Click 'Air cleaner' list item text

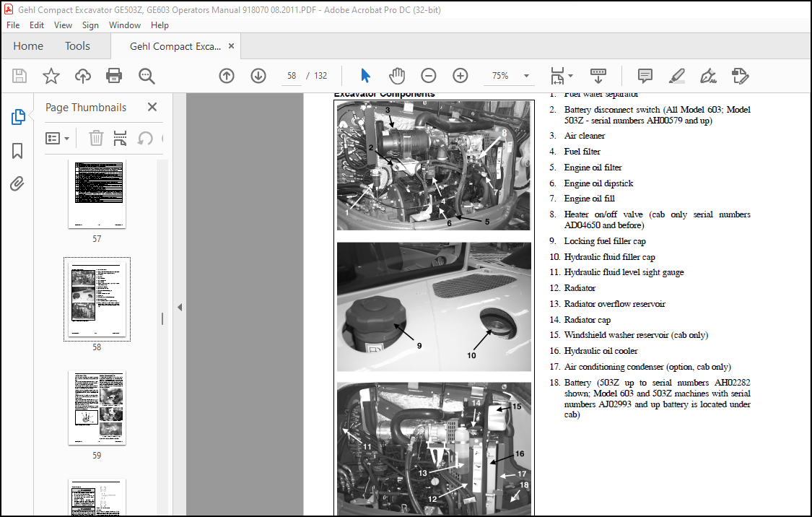[x=584, y=136]
